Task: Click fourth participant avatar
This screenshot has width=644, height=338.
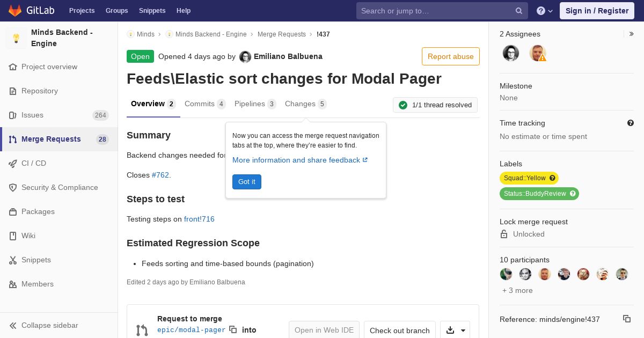Action: tap(564, 274)
